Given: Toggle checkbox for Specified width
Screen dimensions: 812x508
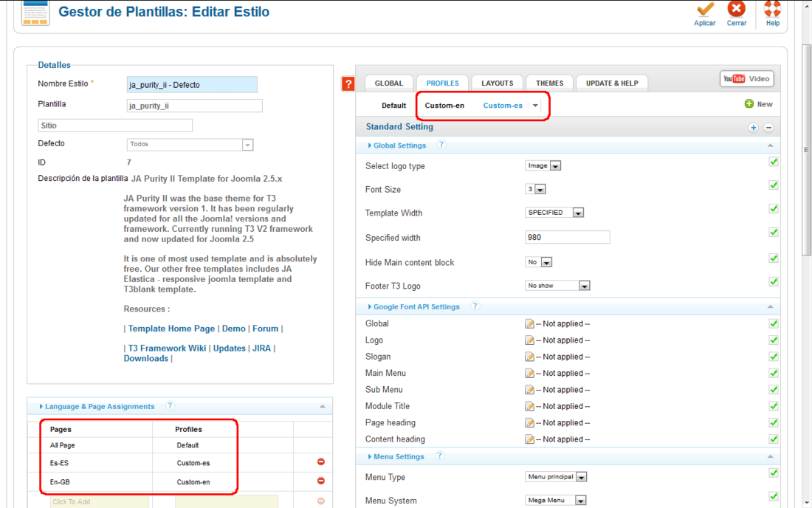Looking at the screenshot, I should point(773,233).
